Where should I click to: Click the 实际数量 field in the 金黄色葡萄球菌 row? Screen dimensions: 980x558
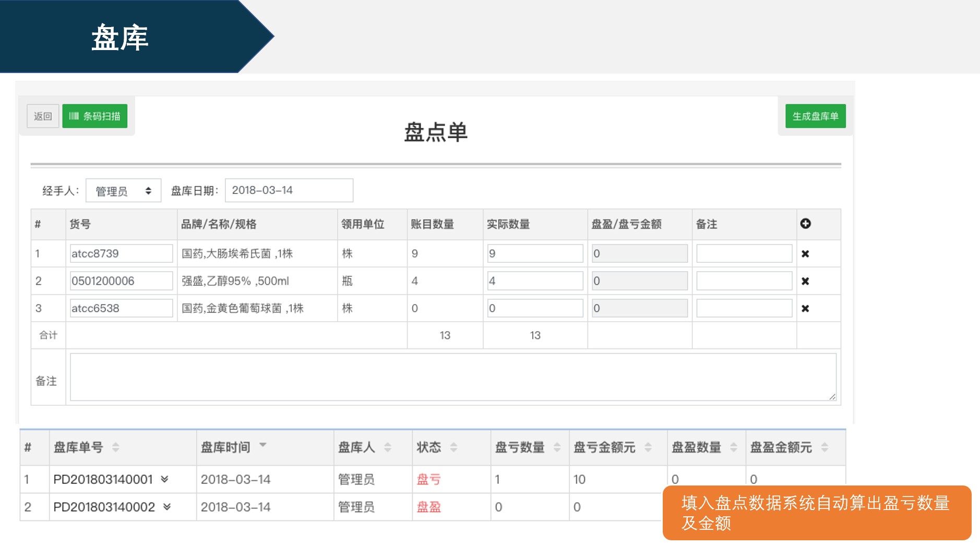535,308
